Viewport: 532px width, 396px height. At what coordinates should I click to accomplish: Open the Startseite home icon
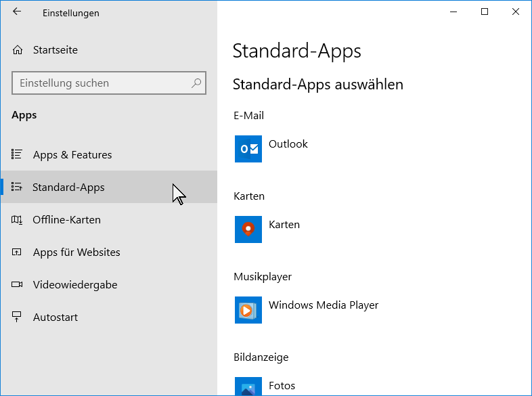click(18, 50)
